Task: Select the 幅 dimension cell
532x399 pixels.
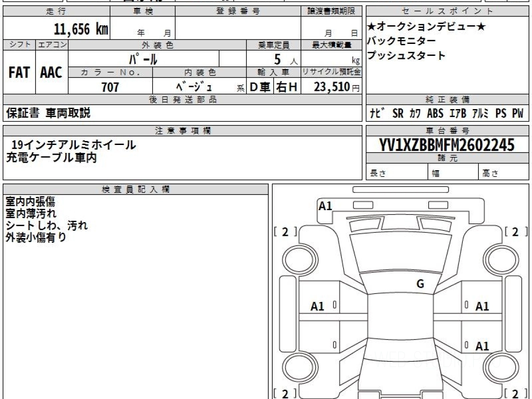Action: click(453, 172)
